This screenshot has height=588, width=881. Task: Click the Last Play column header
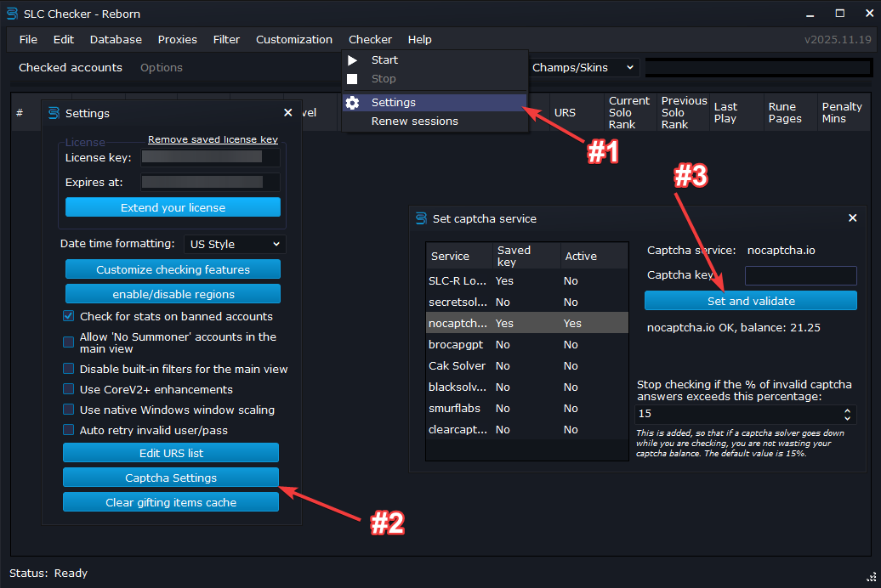click(x=736, y=112)
